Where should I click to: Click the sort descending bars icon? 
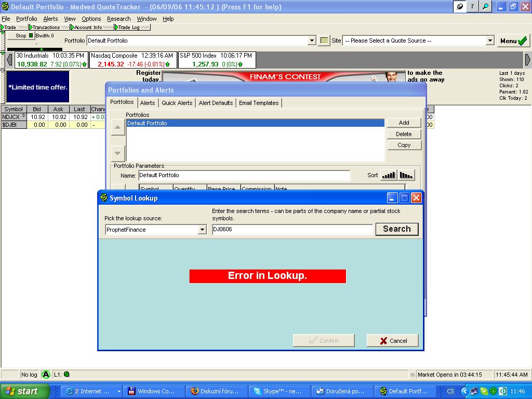[x=406, y=176]
